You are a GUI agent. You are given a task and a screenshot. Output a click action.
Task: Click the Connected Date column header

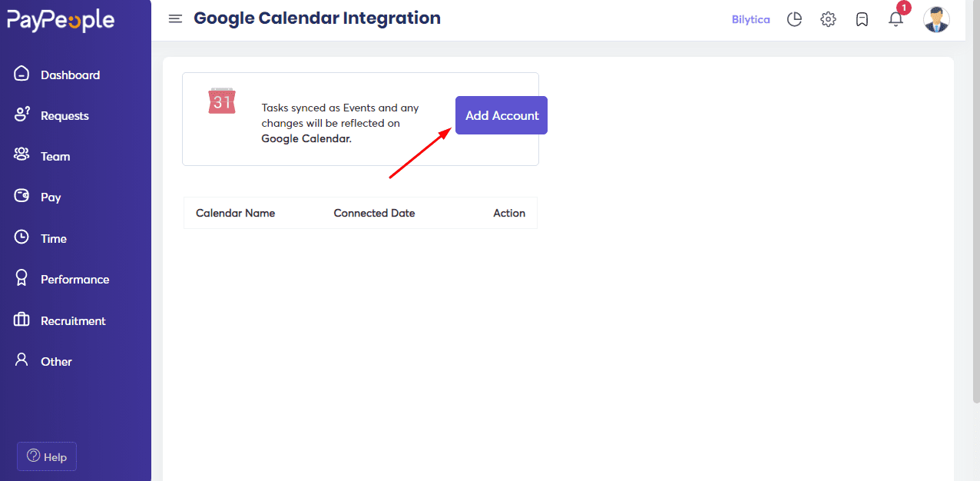pos(374,213)
